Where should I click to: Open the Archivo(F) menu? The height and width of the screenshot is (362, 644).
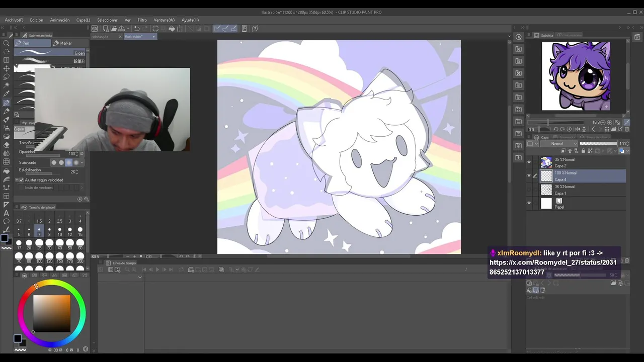click(14, 20)
